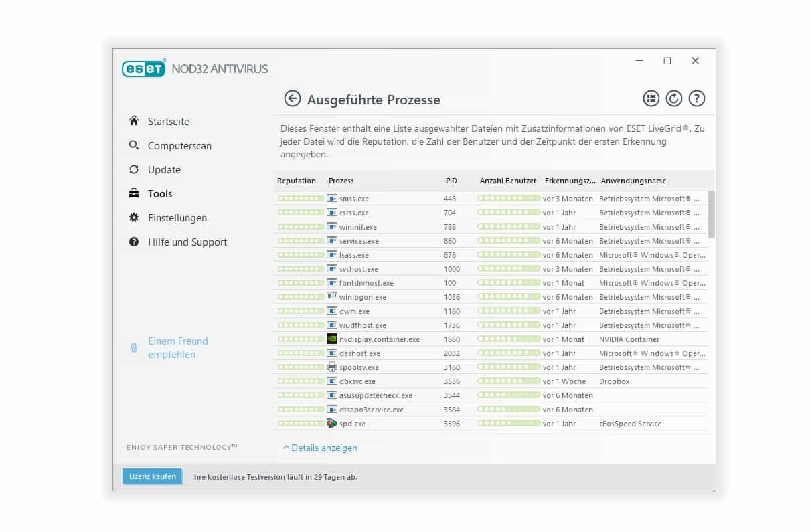Click the Dropbox application name
This screenshot has height=532, width=810.
[x=615, y=381]
